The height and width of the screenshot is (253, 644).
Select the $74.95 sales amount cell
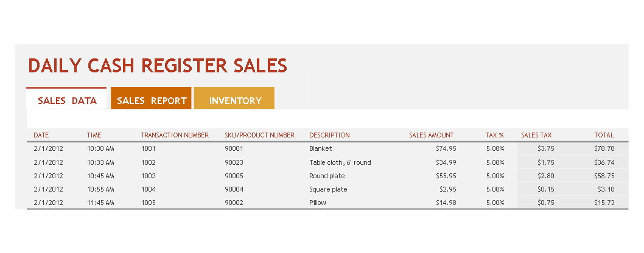[x=446, y=148]
